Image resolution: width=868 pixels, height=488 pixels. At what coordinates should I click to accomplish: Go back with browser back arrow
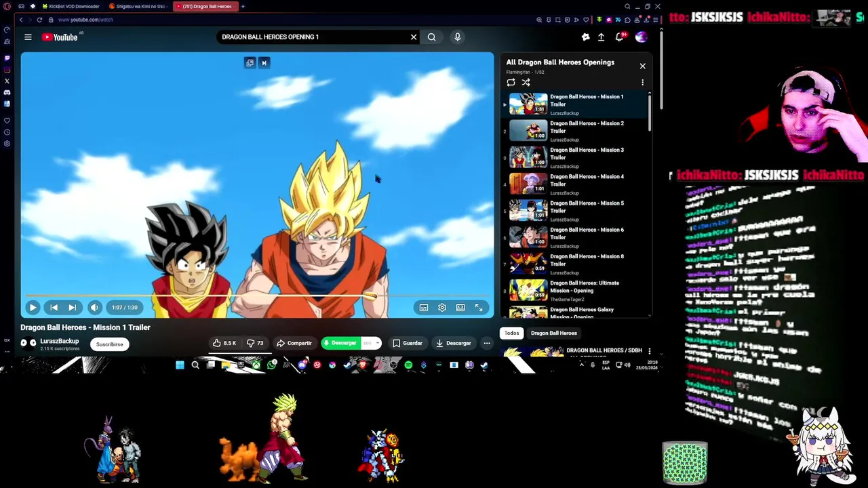(x=21, y=20)
